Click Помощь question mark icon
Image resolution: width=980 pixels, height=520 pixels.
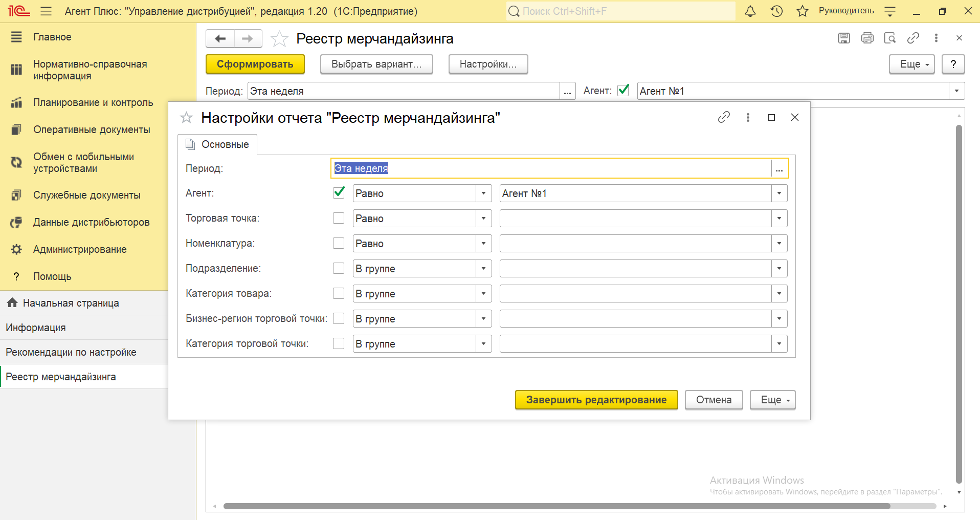tap(16, 276)
